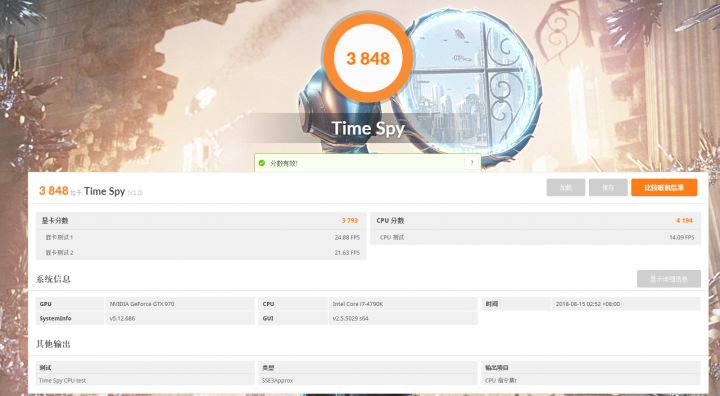720x396 pixels.
Task: Click the large Time Spy title
Action: point(368,128)
